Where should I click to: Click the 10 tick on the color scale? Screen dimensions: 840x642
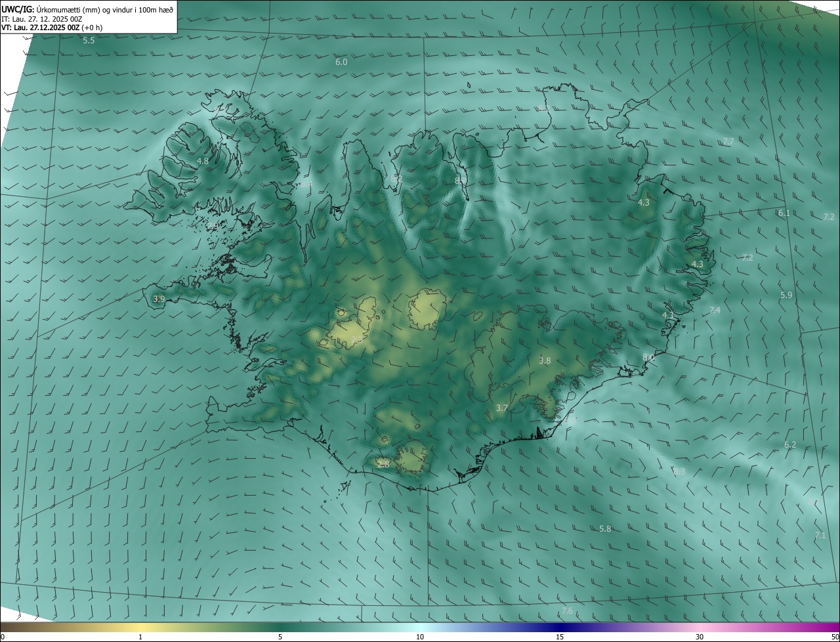420,637
